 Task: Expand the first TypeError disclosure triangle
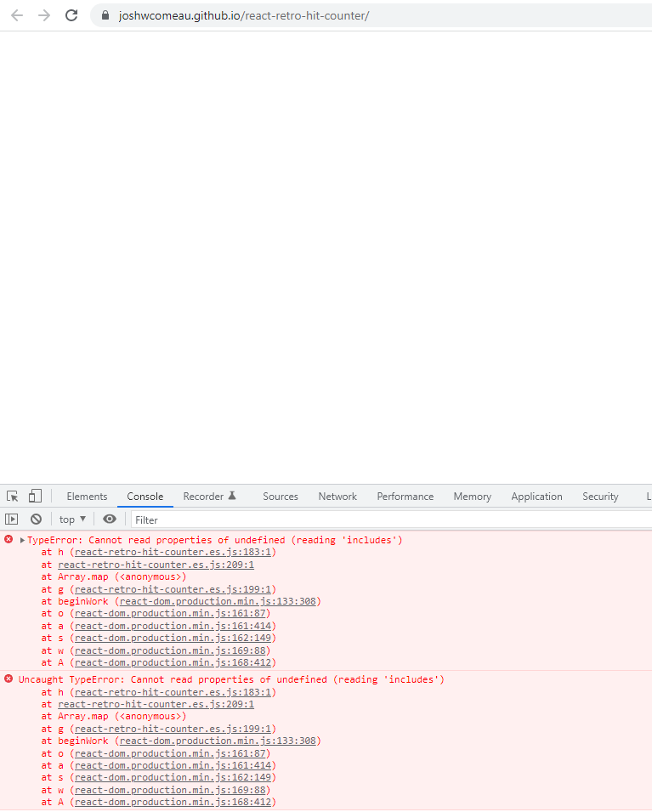22,540
